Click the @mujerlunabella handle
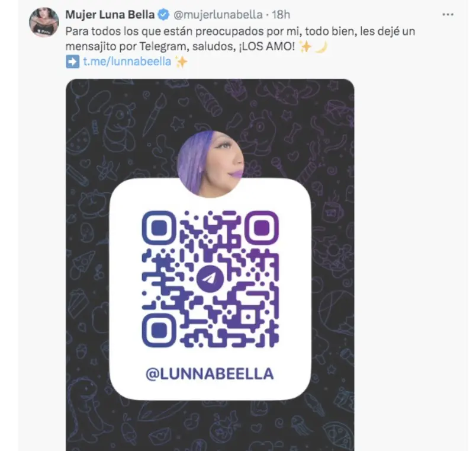This screenshot has width=476, height=451. pos(218,15)
